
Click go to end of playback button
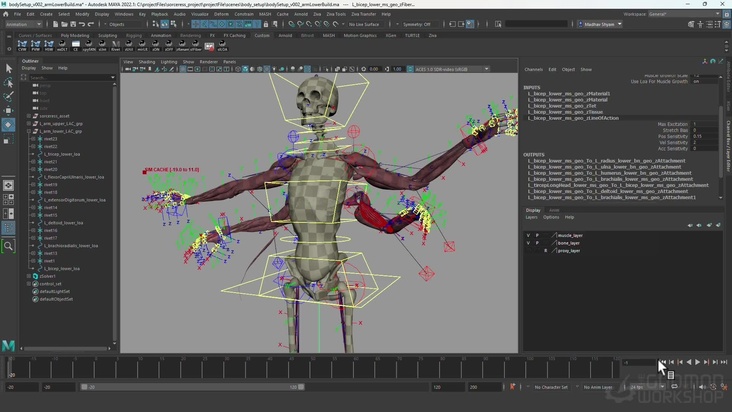[x=724, y=362]
